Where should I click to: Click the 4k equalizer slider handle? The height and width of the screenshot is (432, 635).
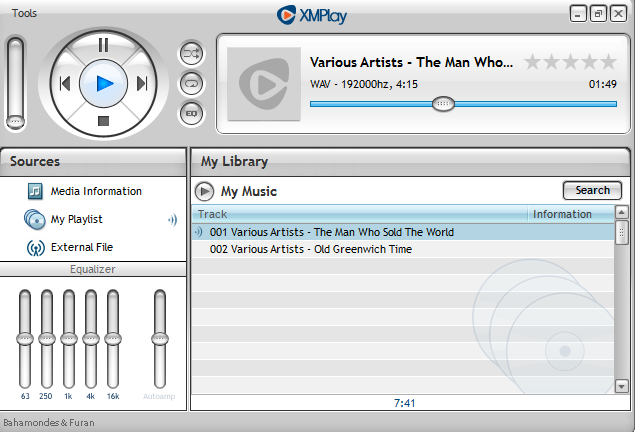[x=91, y=339]
